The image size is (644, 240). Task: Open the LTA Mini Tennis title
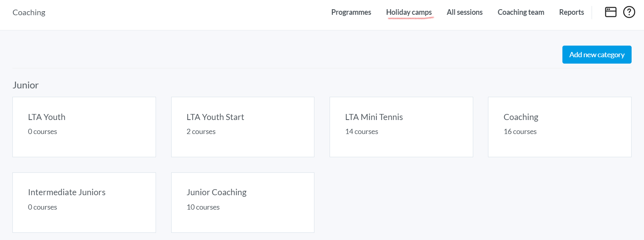[x=374, y=117]
